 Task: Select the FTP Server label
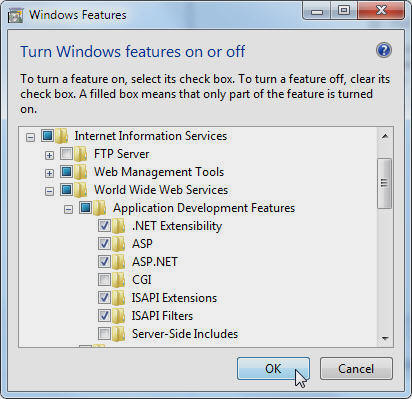(x=121, y=154)
